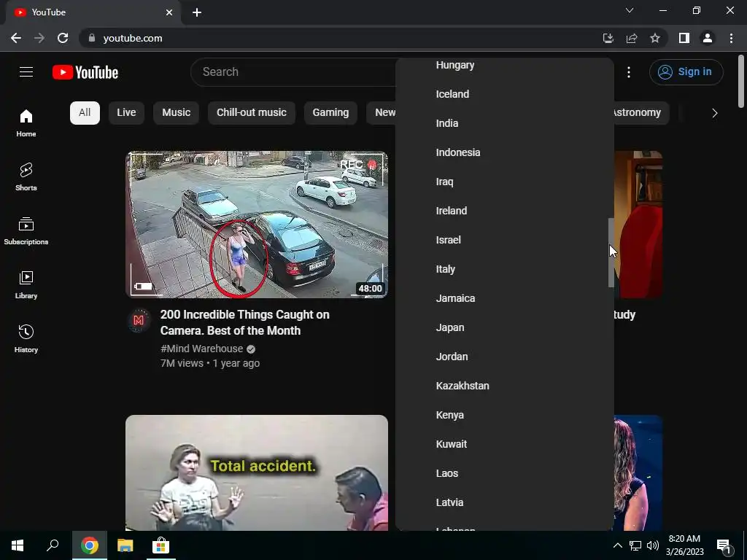The width and height of the screenshot is (747, 560).
Task: Open Library from the sidebar
Action: [x=26, y=285]
